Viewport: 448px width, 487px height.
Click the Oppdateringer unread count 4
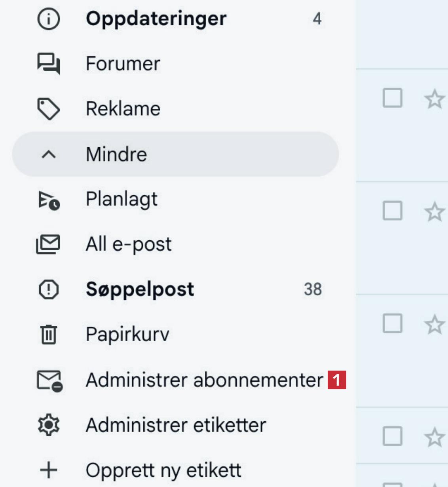[317, 19]
